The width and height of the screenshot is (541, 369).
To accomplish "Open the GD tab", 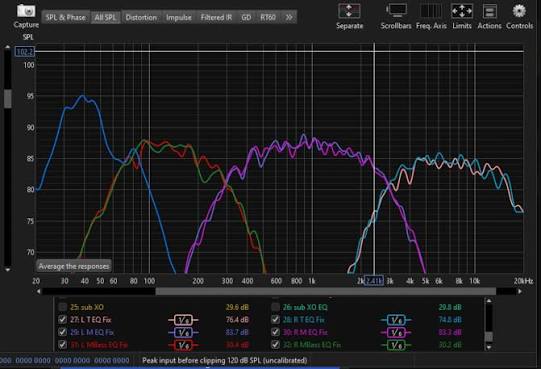I will (246, 17).
